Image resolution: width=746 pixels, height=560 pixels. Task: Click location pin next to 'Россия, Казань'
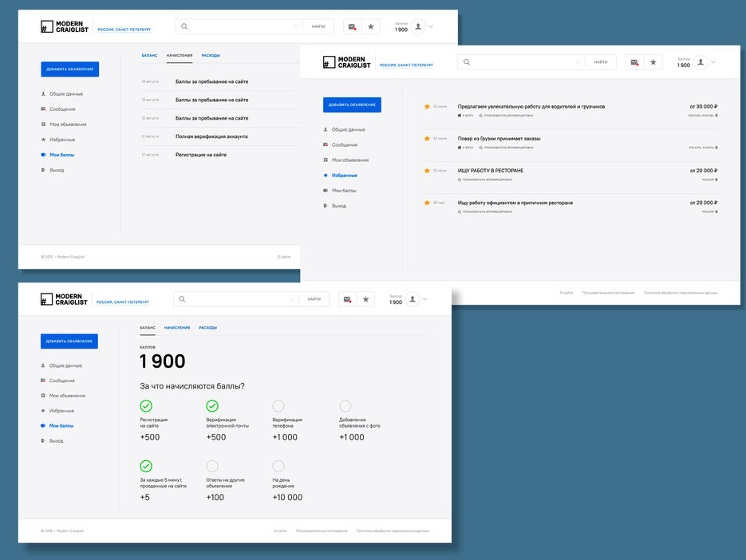pos(716,148)
